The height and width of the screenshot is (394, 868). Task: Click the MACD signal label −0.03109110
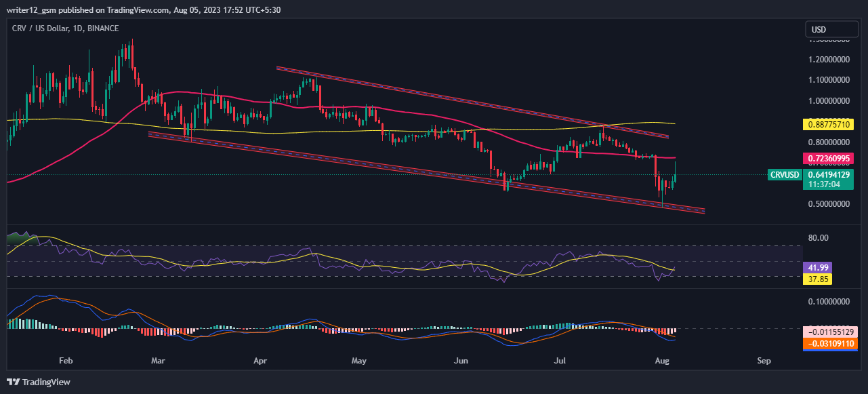(x=831, y=344)
